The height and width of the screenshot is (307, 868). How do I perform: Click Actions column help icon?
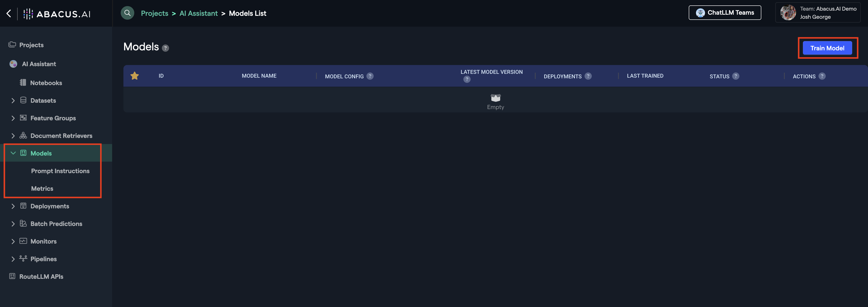pos(822,76)
